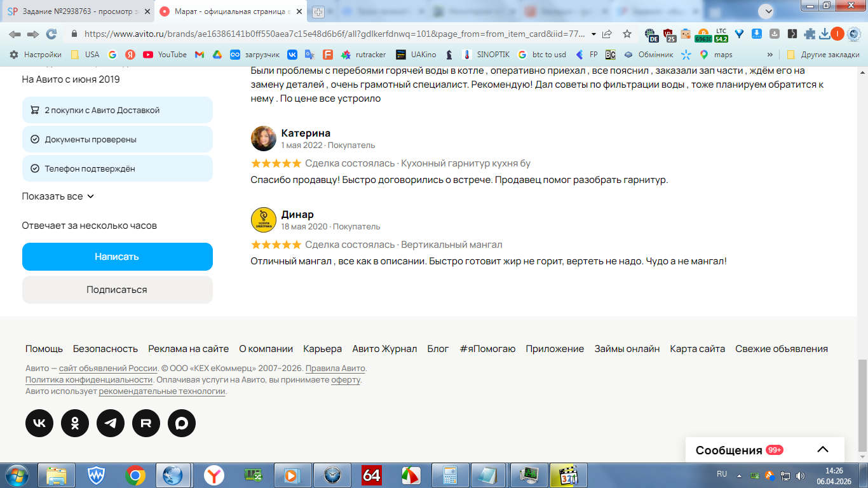Click the Документы проверены badge
The height and width of the screenshot is (488, 868).
tap(117, 139)
